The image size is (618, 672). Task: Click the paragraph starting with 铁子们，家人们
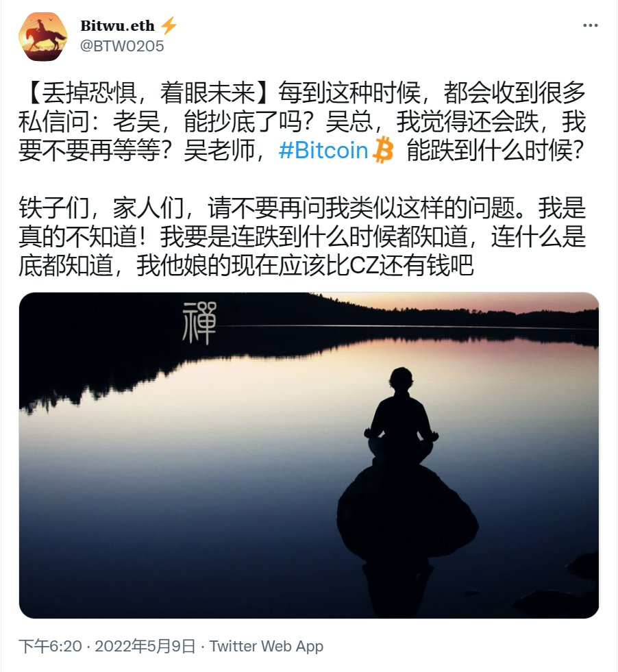click(301, 236)
